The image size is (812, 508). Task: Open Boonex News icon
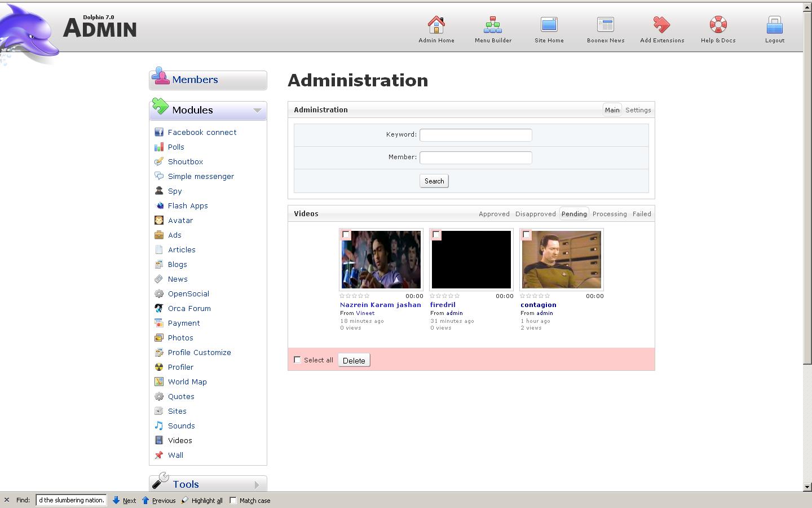pos(605,25)
